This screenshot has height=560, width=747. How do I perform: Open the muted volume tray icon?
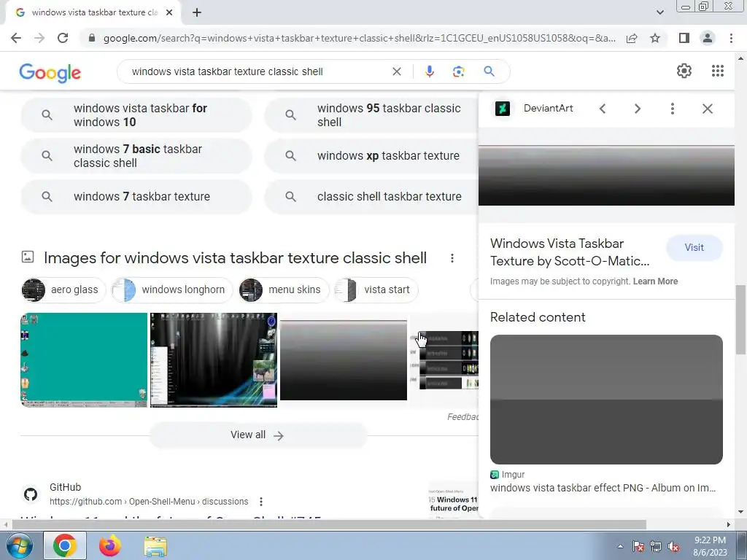coord(673,547)
